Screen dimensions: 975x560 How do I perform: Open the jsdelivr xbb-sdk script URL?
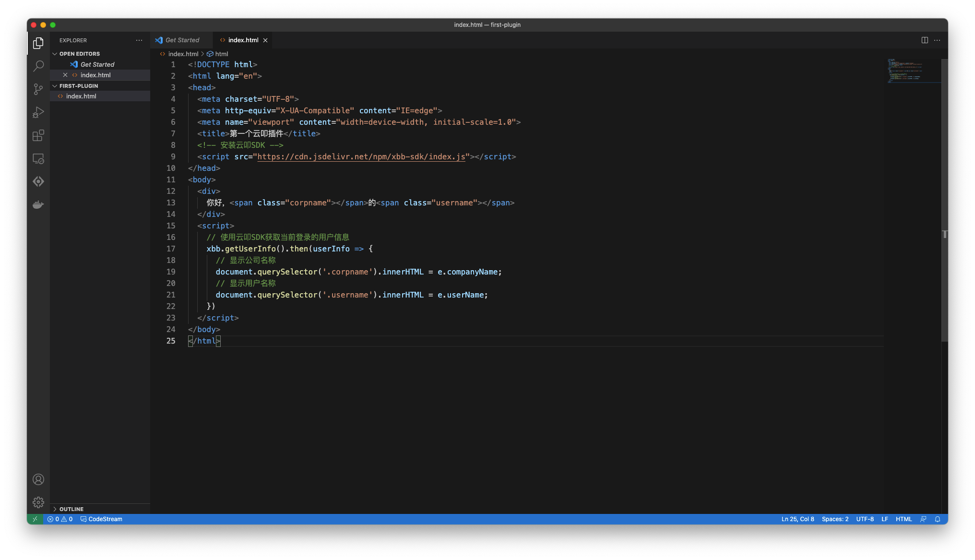tap(361, 157)
